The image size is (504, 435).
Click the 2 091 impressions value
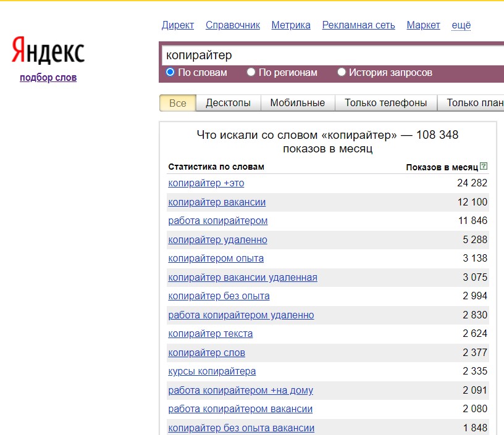click(475, 390)
